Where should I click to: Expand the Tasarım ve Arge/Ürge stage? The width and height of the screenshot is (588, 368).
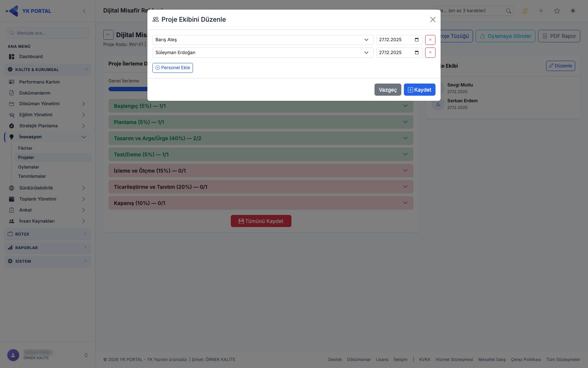pyautogui.click(x=261, y=138)
